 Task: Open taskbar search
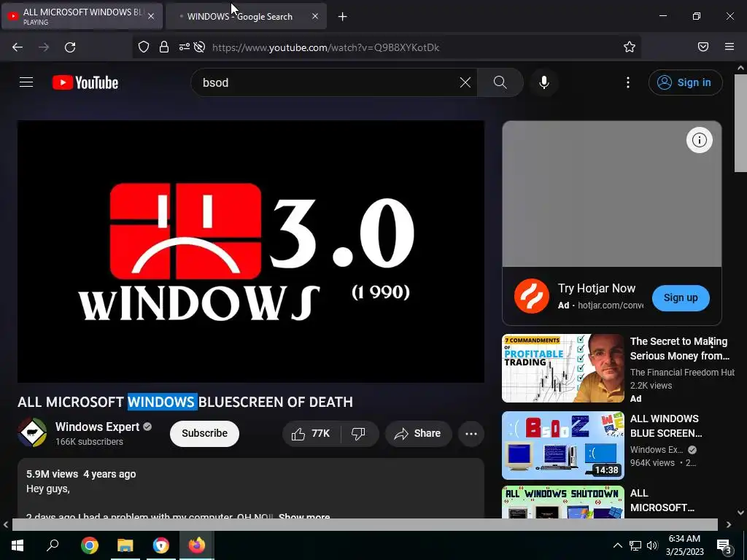(x=53, y=545)
